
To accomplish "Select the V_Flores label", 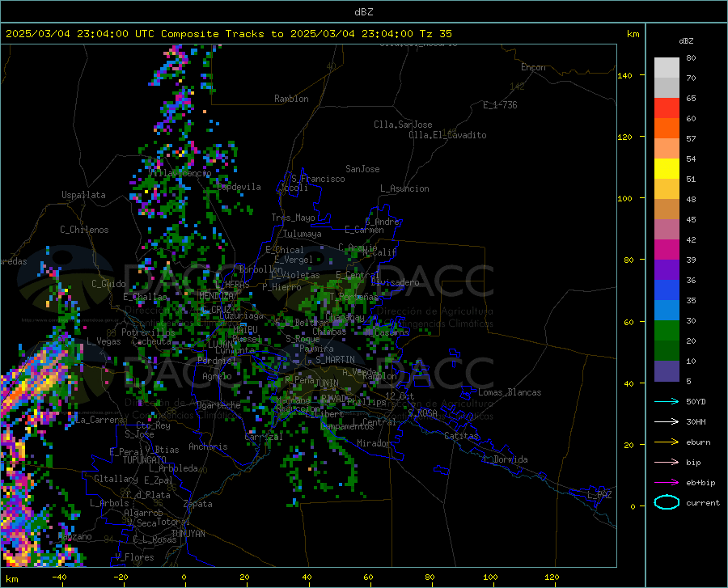I will click(x=134, y=557).
